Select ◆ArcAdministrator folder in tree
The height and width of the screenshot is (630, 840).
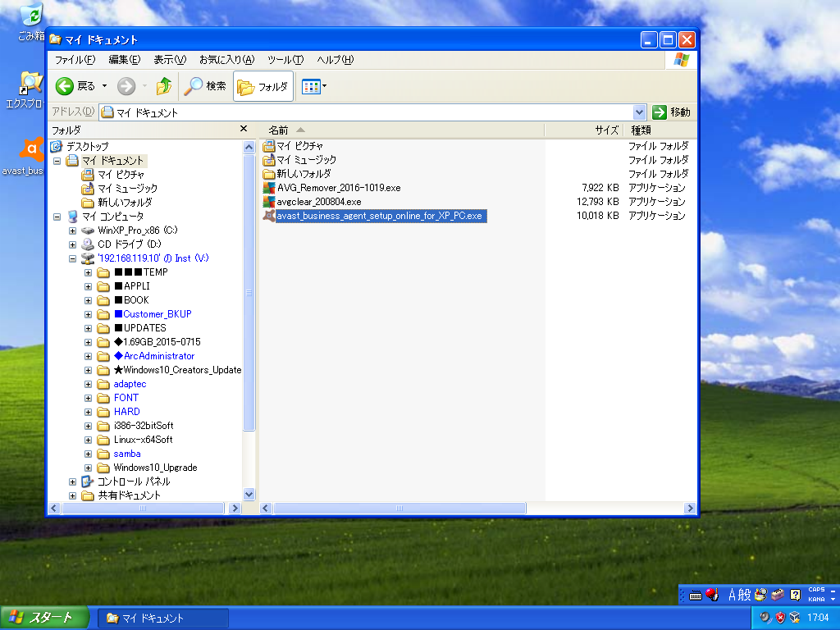(146, 356)
